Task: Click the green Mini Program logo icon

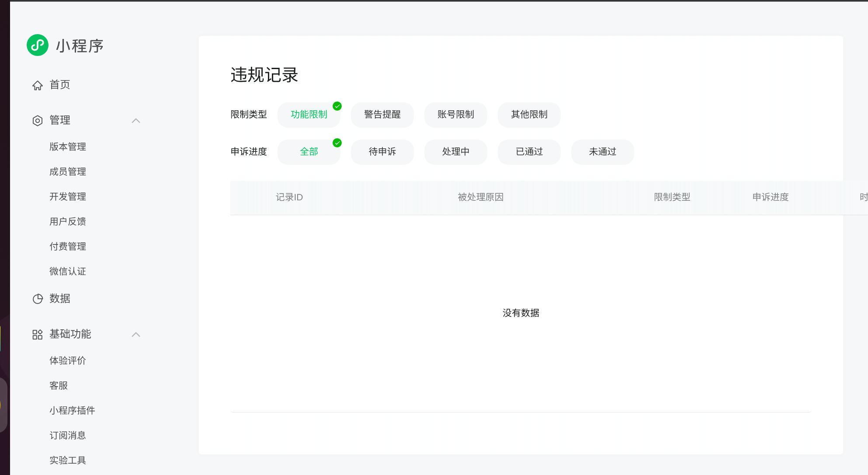Action: click(x=38, y=45)
